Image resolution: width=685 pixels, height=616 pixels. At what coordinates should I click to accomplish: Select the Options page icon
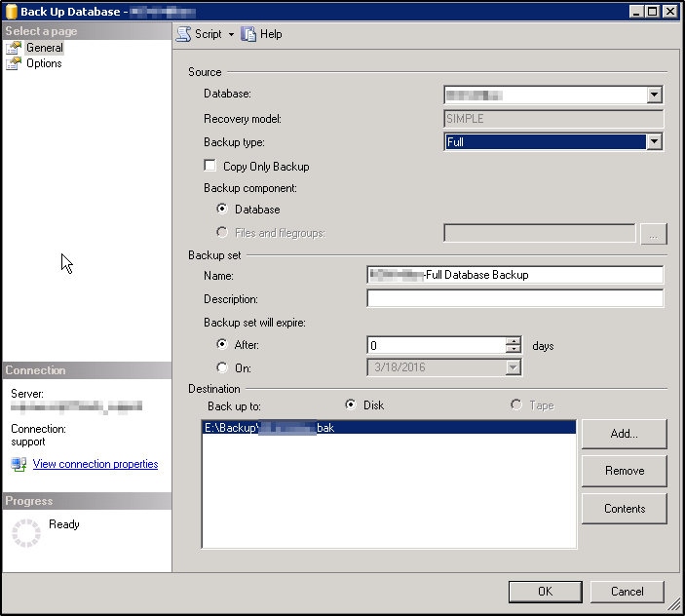[14, 63]
